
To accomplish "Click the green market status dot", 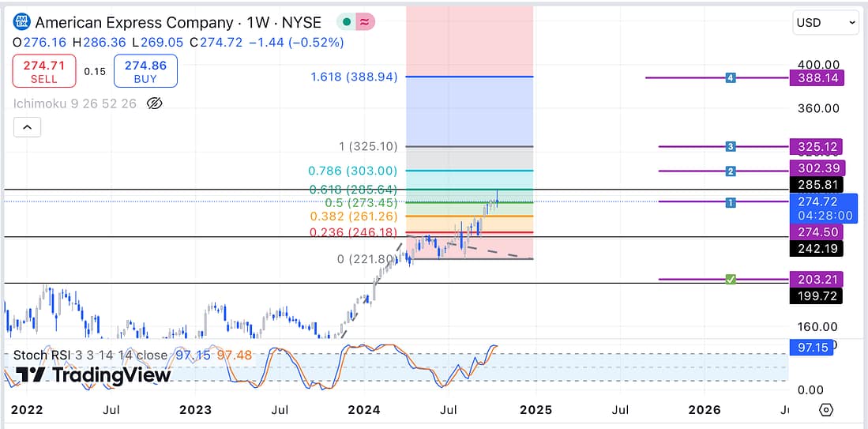I will tap(346, 22).
